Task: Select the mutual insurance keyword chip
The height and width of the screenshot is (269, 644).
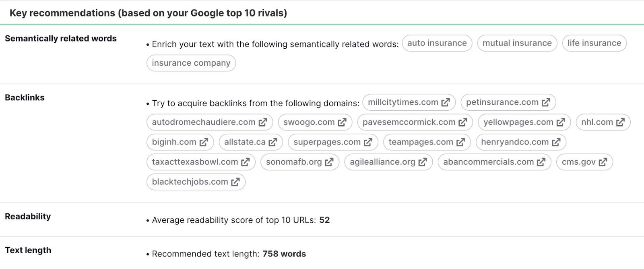Action: (517, 43)
